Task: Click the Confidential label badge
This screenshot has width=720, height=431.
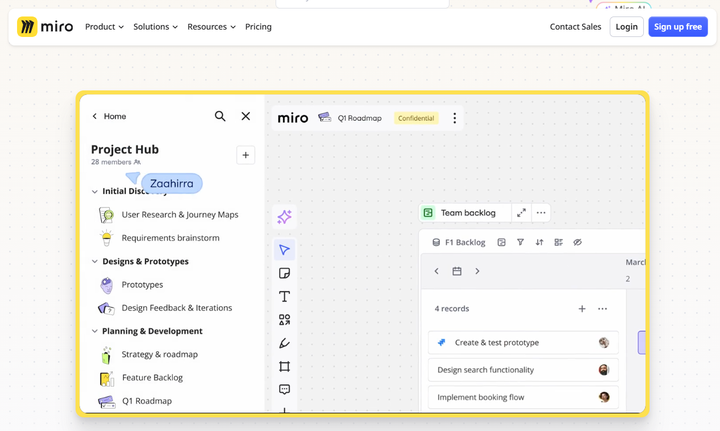Action: [416, 118]
